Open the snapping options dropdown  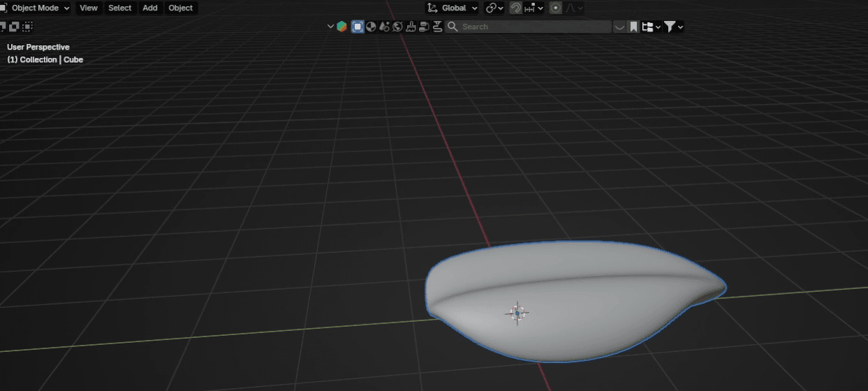[x=534, y=8]
